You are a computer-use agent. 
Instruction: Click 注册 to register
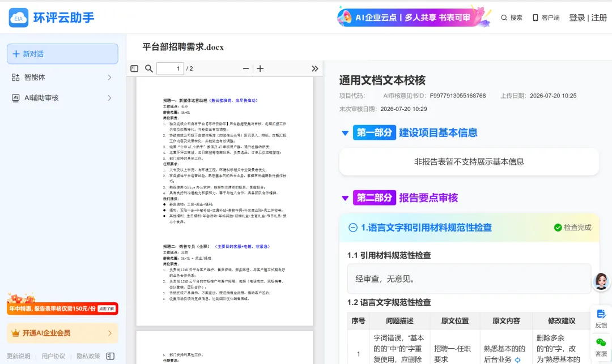click(599, 18)
